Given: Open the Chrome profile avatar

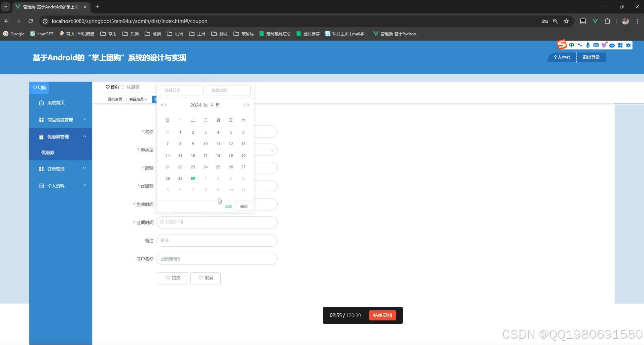Looking at the screenshot, I should [625, 21].
